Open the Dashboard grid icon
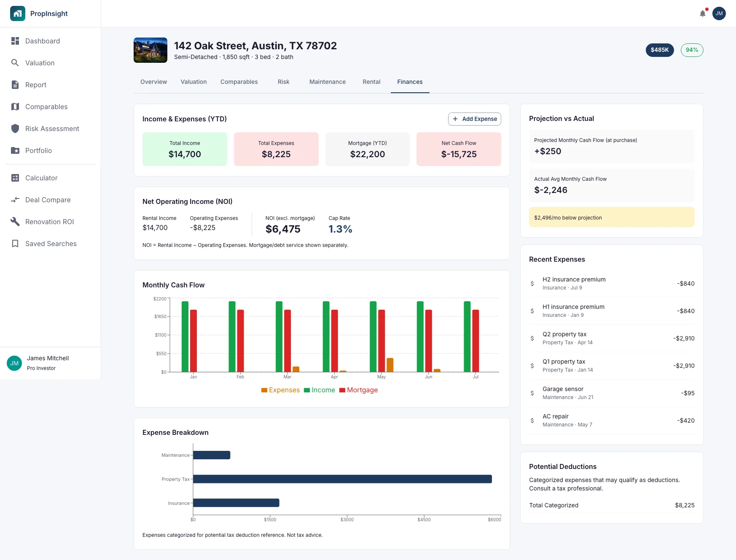Image resolution: width=736 pixels, height=560 pixels. 15,41
